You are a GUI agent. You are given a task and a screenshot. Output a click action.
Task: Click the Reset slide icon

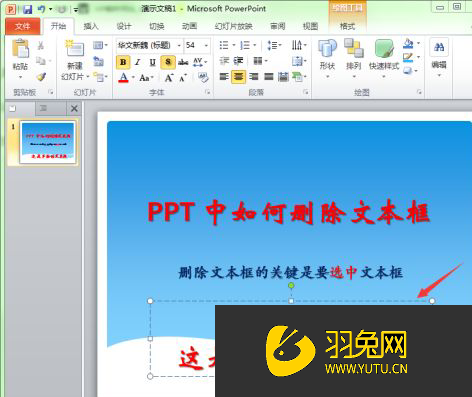click(98, 61)
